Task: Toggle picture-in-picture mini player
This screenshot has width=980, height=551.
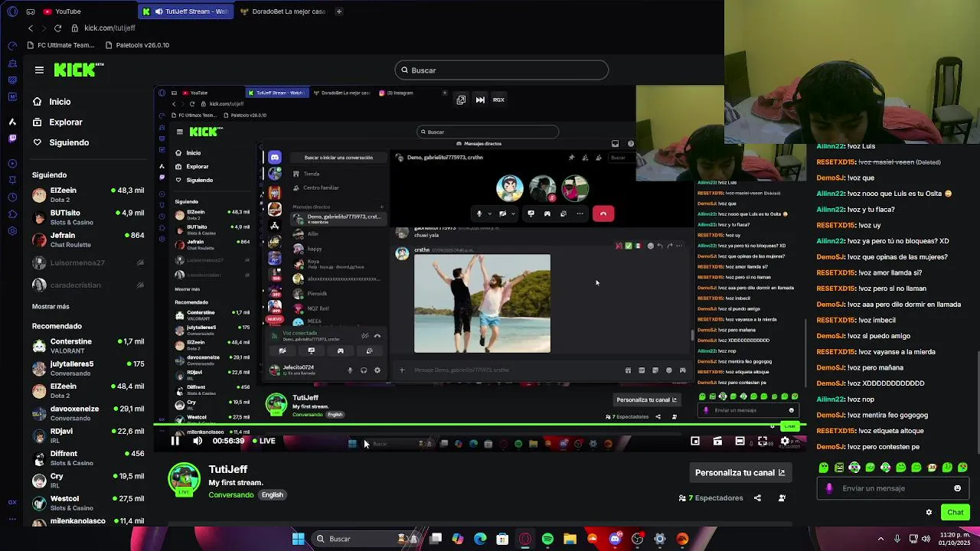Action: pyautogui.click(x=695, y=441)
